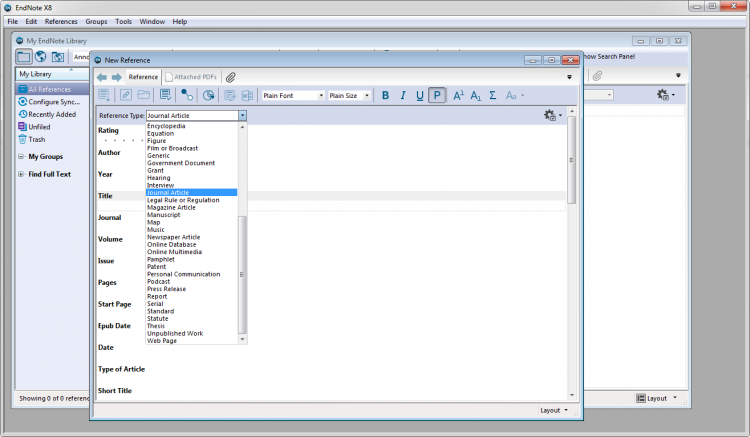Open the File menu
The height and width of the screenshot is (437, 750).
12,22
